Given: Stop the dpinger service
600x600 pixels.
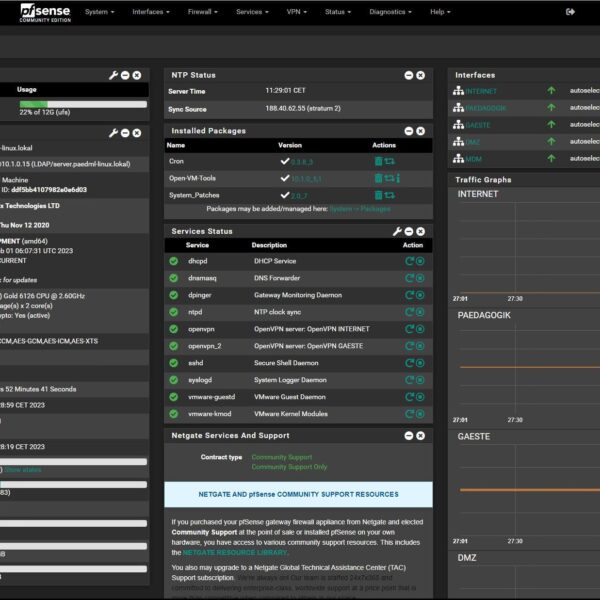Looking at the screenshot, I should tap(420, 295).
